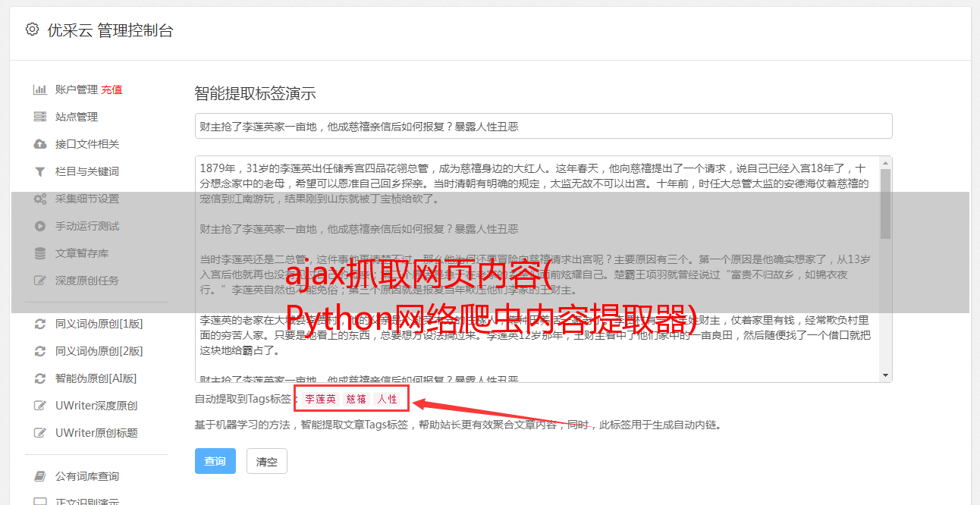Open 同义词伪原创[1版] menu item
The height and width of the screenshot is (505, 980).
click(99, 324)
